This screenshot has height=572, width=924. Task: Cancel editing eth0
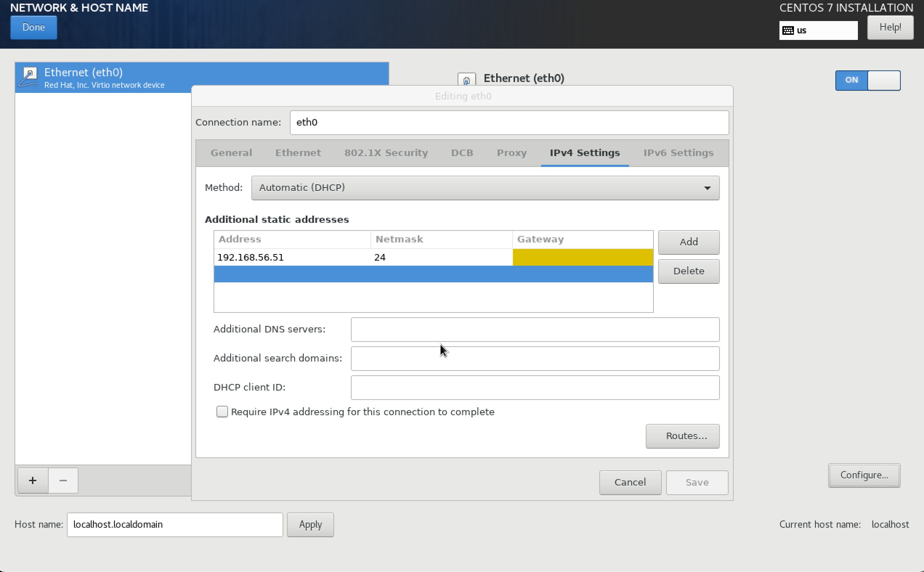(630, 482)
